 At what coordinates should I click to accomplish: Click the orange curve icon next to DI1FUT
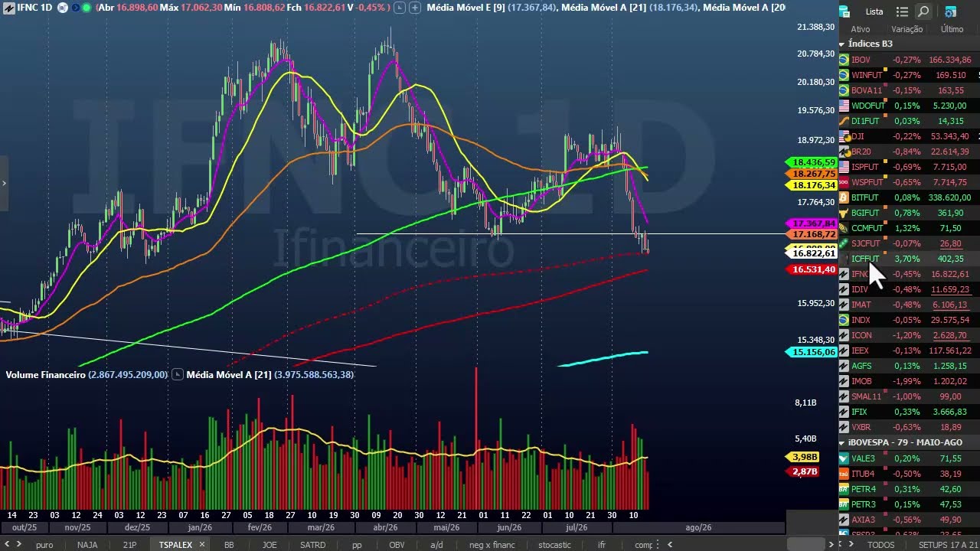click(x=844, y=121)
